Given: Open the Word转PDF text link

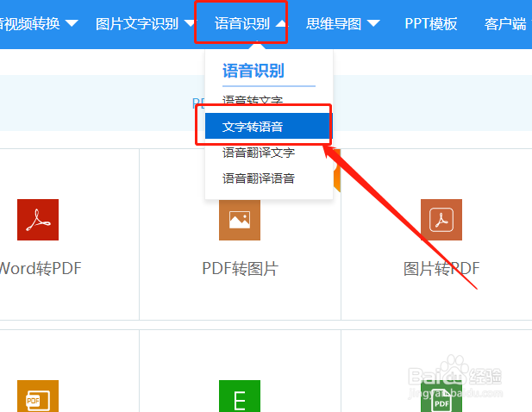Looking at the screenshot, I should tap(41, 268).
